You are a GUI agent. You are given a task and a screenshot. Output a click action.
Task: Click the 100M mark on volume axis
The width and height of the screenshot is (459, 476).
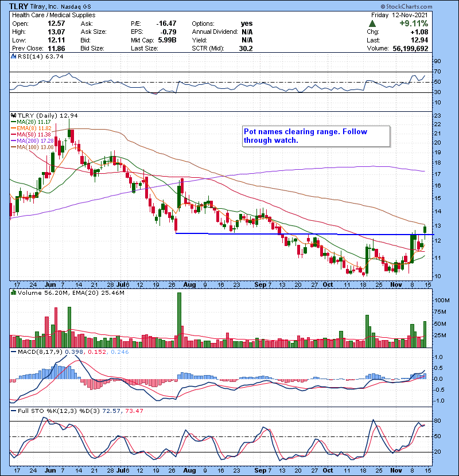(x=442, y=301)
